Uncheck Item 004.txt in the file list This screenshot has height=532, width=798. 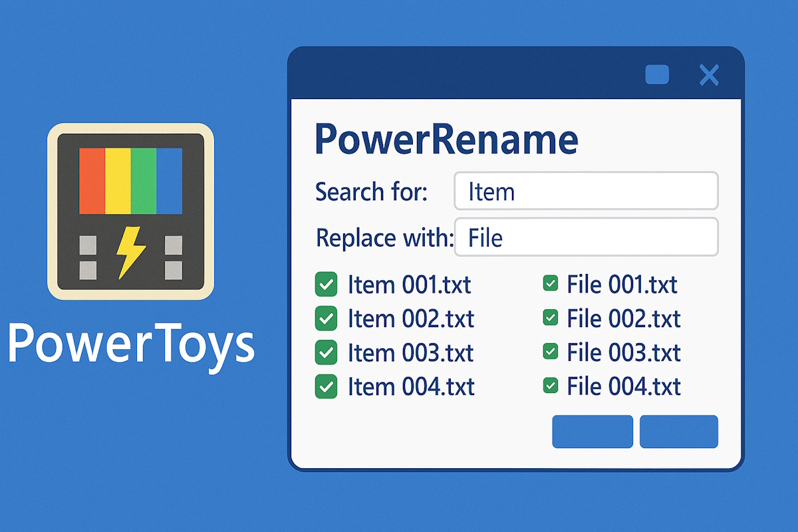click(326, 386)
